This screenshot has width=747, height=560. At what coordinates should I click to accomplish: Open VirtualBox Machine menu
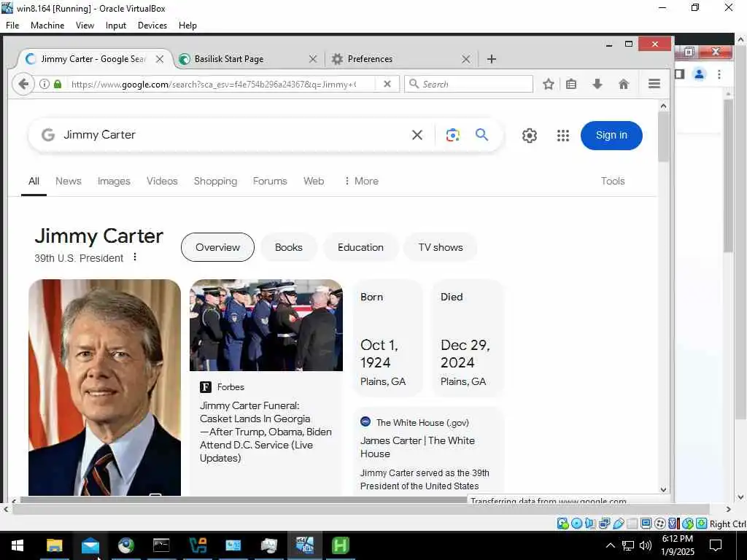(x=47, y=26)
